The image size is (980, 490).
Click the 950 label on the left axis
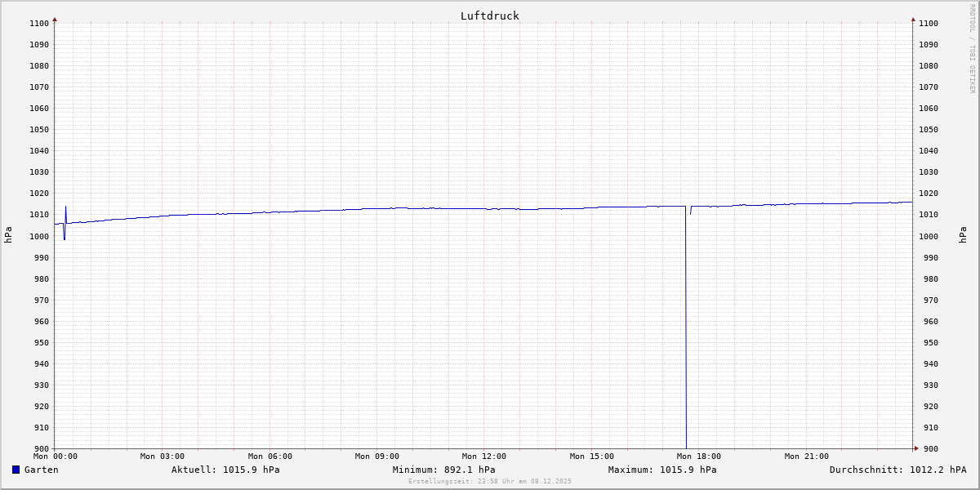40,343
